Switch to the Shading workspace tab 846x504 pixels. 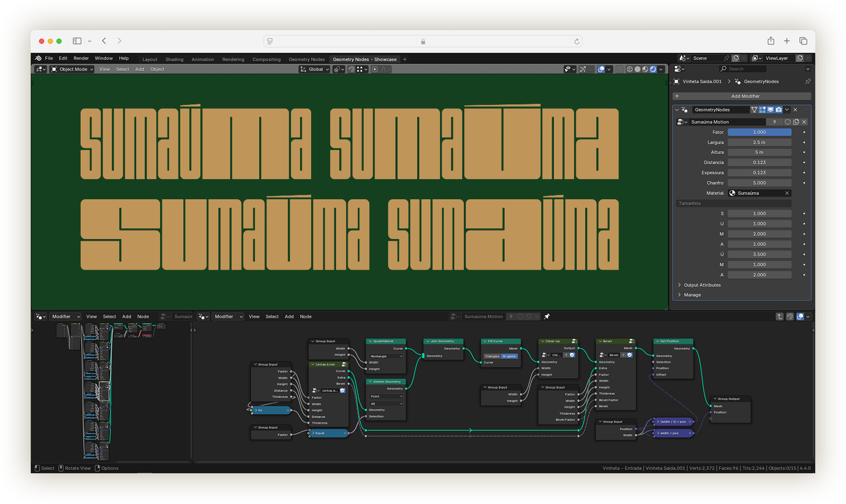(174, 59)
